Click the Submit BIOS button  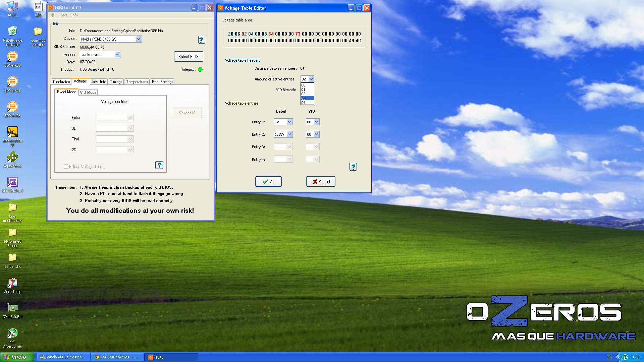coord(189,56)
